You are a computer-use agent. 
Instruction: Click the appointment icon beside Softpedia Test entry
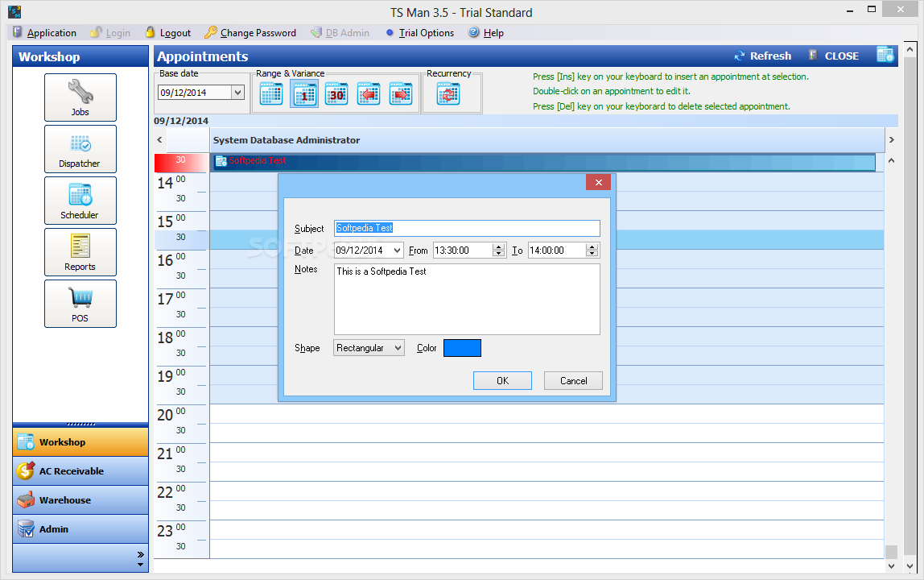pos(221,161)
